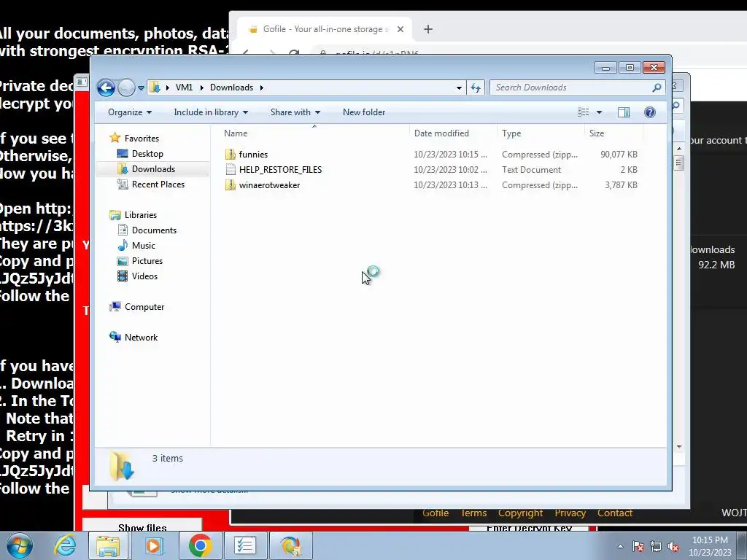Viewport: 747px width, 560px height.
Task: Create a New folder
Action: pyautogui.click(x=364, y=112)
